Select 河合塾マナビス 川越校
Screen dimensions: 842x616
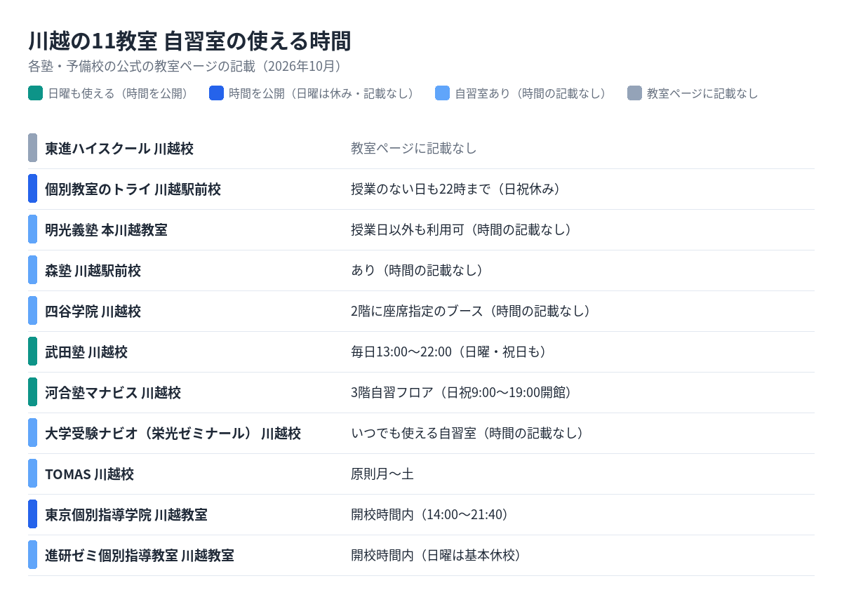point(113,393)
